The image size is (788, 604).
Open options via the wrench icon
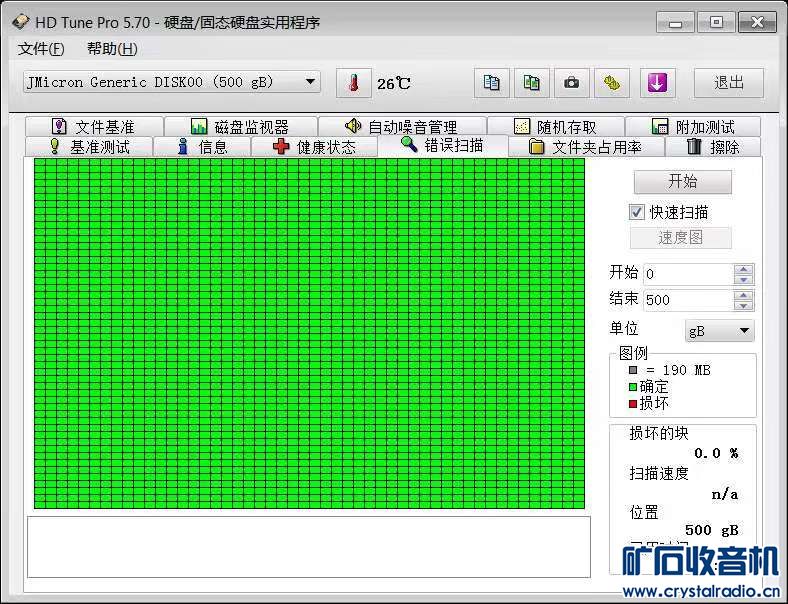611,83
